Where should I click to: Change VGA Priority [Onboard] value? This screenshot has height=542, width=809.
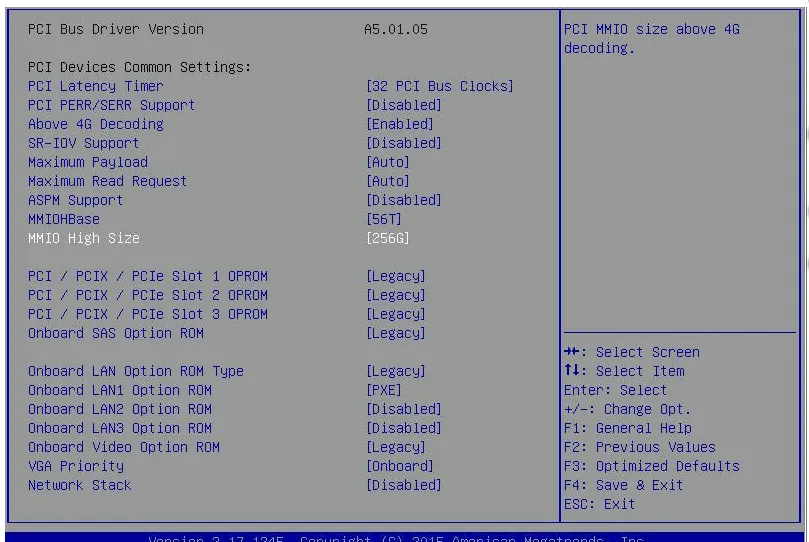tap(400, 466)
